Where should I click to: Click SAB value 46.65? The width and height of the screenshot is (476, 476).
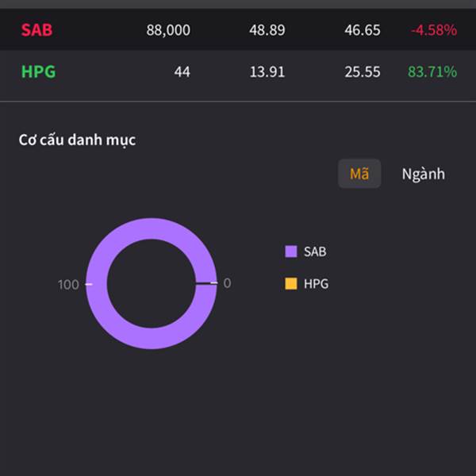[363, 30]
